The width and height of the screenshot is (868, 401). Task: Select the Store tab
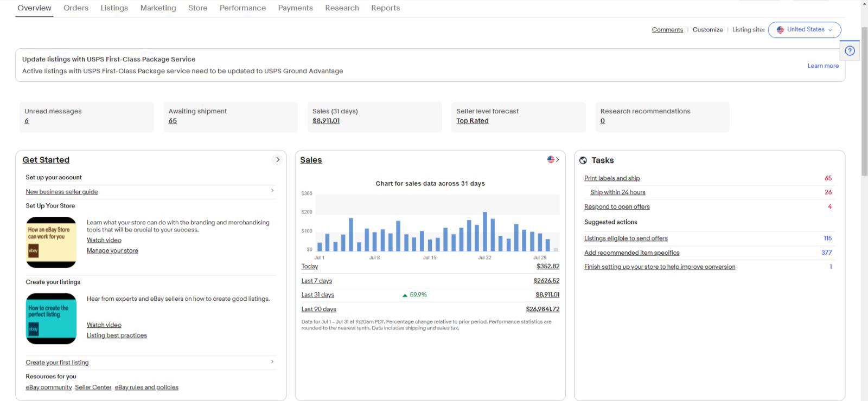click(198, 8)
